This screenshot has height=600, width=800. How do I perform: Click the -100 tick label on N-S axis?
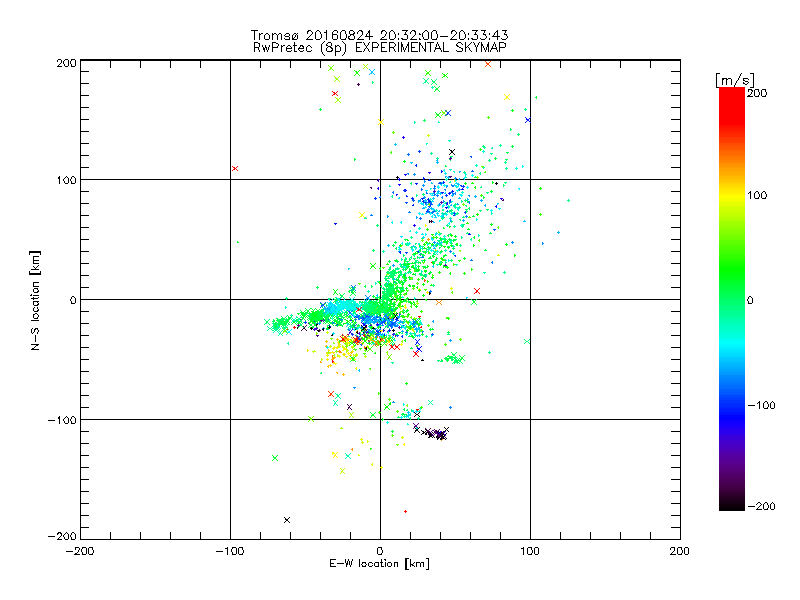point(62,420)
